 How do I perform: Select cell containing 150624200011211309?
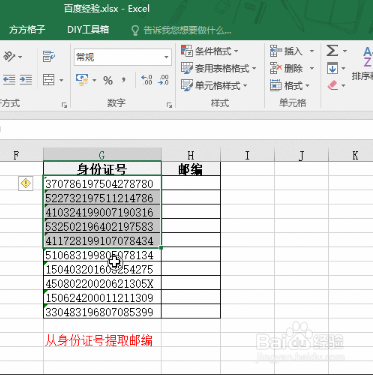[102, 297]
